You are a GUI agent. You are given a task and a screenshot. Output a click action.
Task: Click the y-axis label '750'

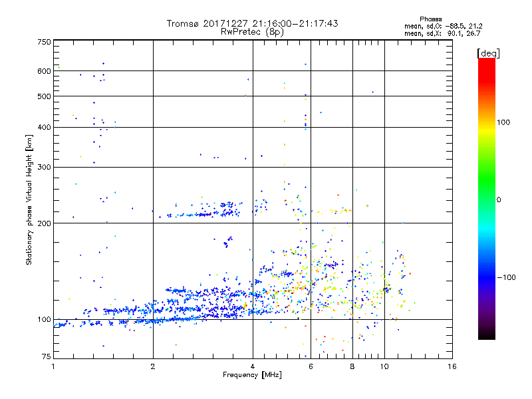[44, 42]
